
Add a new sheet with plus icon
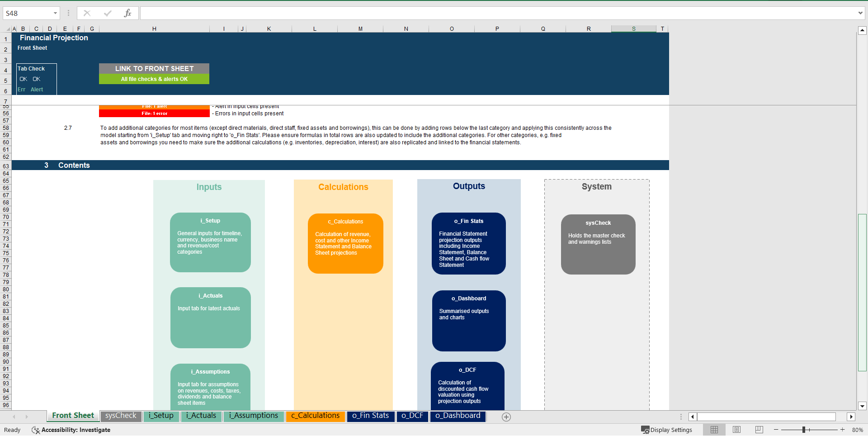[506, 417]
